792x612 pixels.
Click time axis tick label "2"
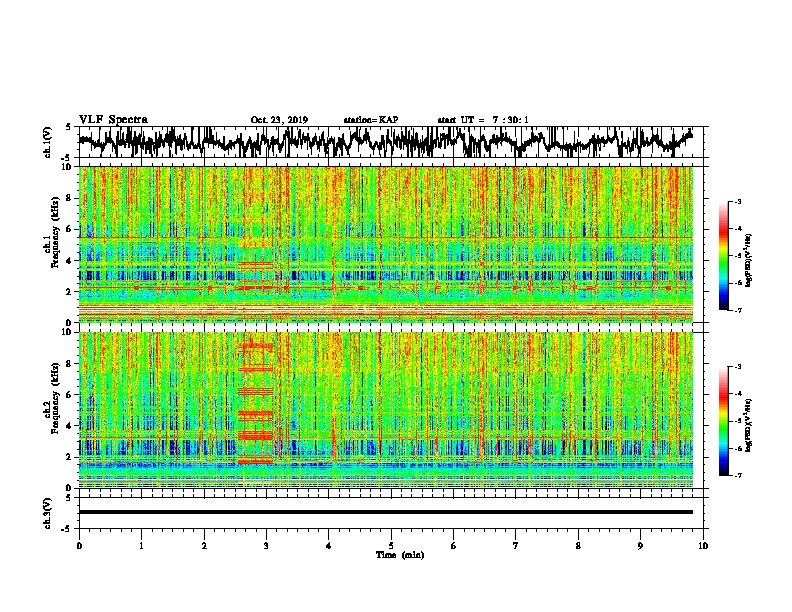click(204, 546)
